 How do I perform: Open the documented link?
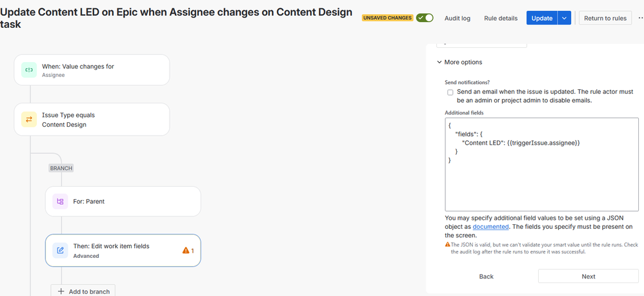click(x=490, y=227)
